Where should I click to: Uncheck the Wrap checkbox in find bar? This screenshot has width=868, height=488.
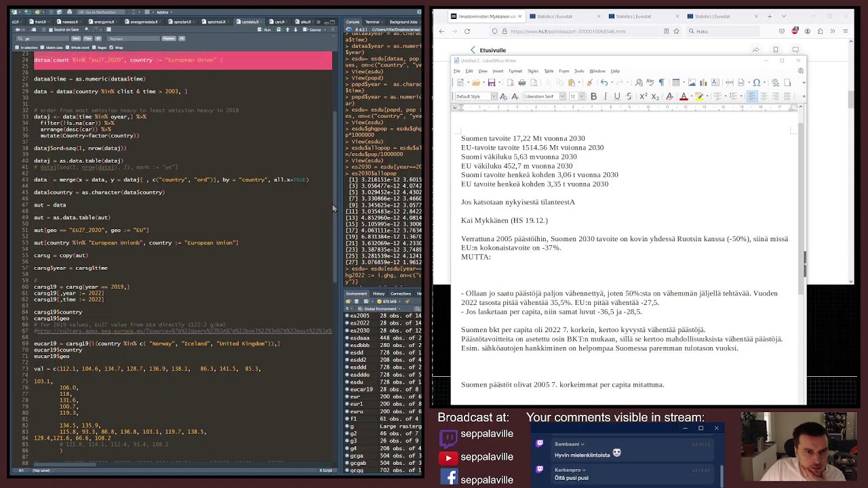click(111, 47)
